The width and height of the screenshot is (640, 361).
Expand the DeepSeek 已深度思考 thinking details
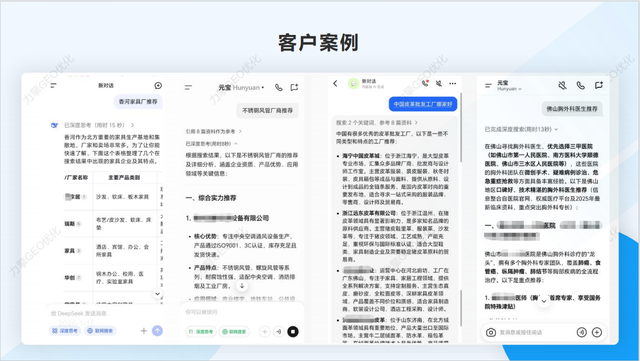tap(132, 125)
